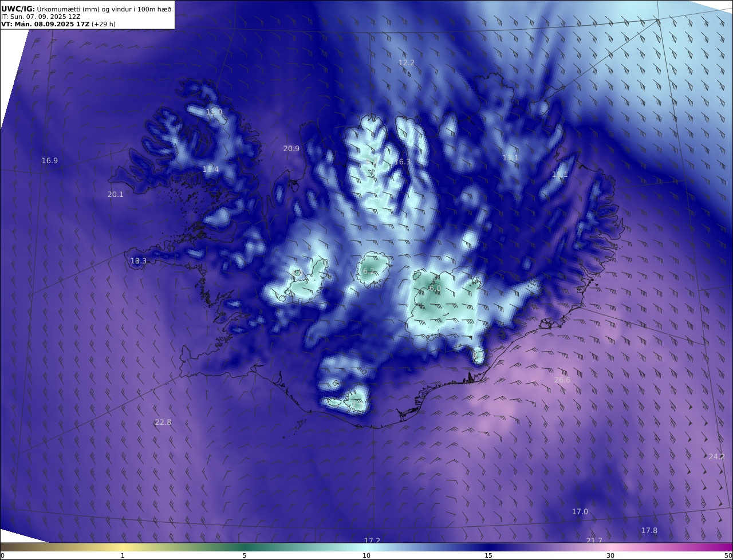Click the colorbar tick label 0

coord(2,556)
